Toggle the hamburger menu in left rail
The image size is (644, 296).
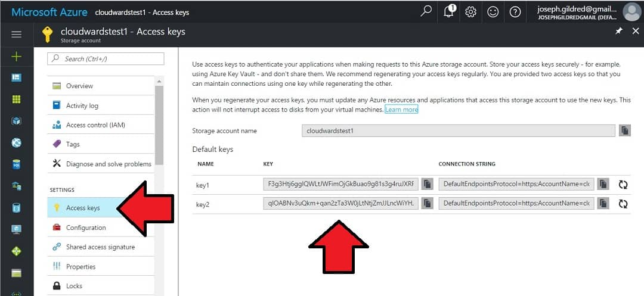[17, 35]
